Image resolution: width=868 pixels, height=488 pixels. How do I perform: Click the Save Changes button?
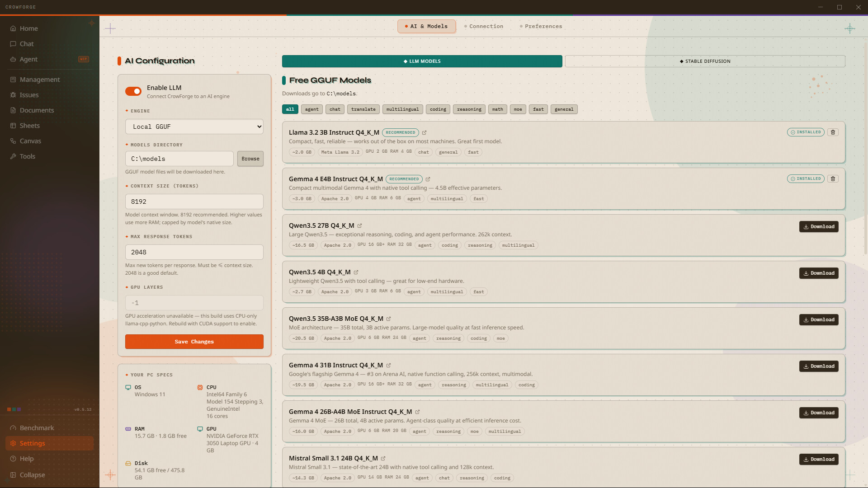click(194, 342)
